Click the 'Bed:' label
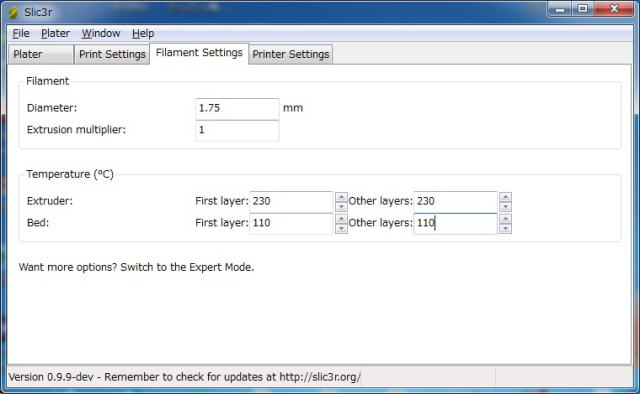This screenshot has height=394, width=640. (x=38, y=223)
